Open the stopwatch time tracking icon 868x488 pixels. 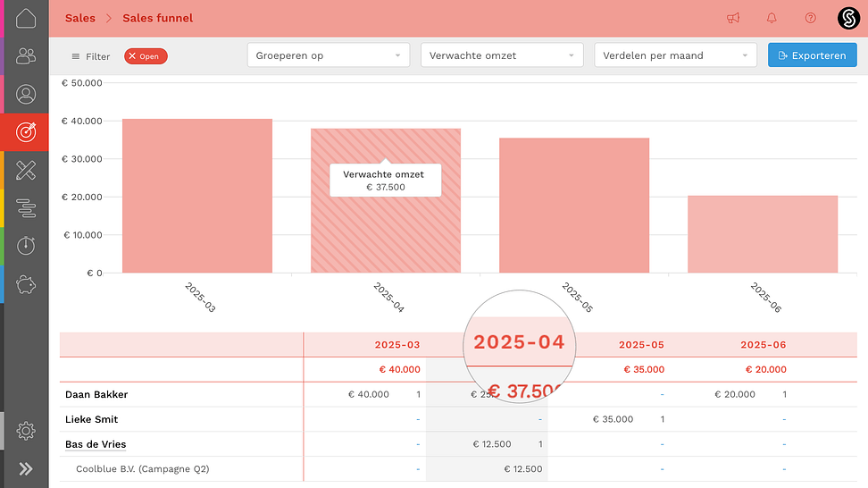(x=26, y=246)
